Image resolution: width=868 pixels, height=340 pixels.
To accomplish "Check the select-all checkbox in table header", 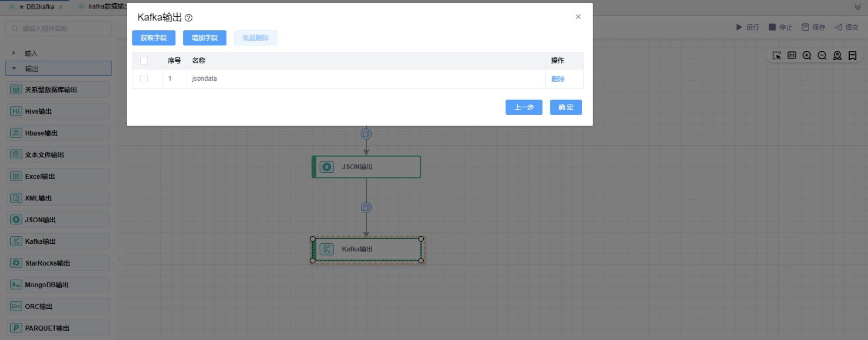I will [x=144, y=61].
